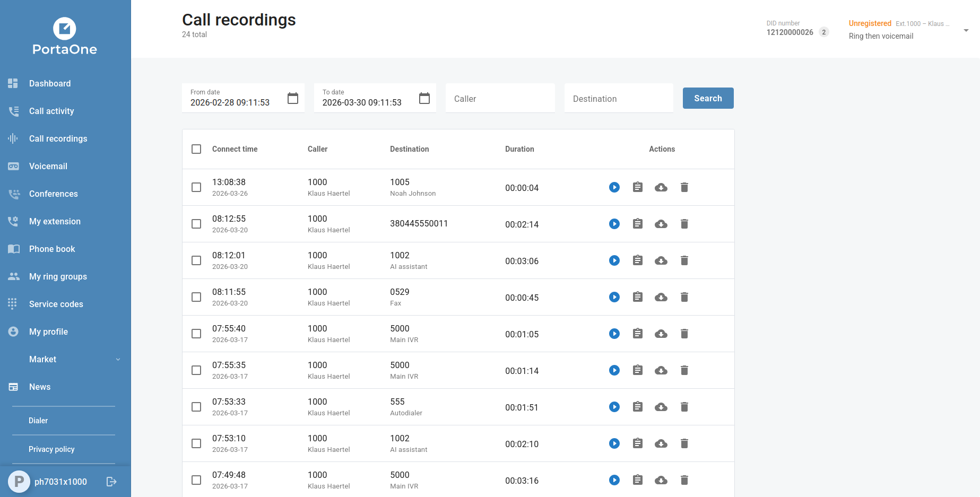
Task: Select all recordings with header checkbox
Action: click(x=196, y=149)
